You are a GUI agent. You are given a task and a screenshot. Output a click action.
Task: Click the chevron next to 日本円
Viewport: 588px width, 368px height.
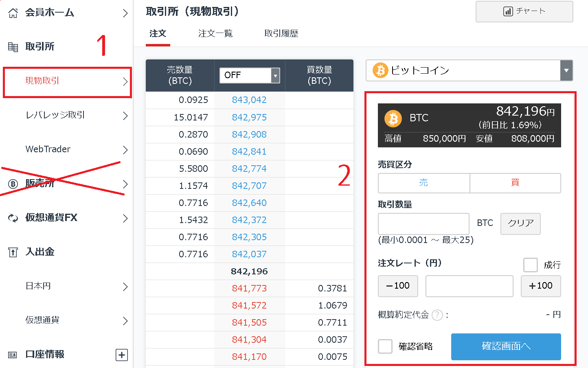click(125, 287)
